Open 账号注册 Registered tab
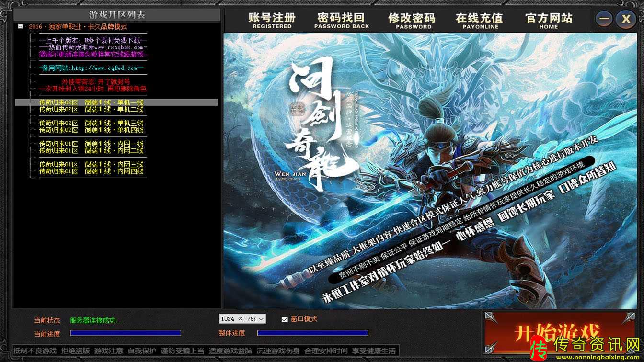This screenshot has height=362, width=644. point(272,21)
